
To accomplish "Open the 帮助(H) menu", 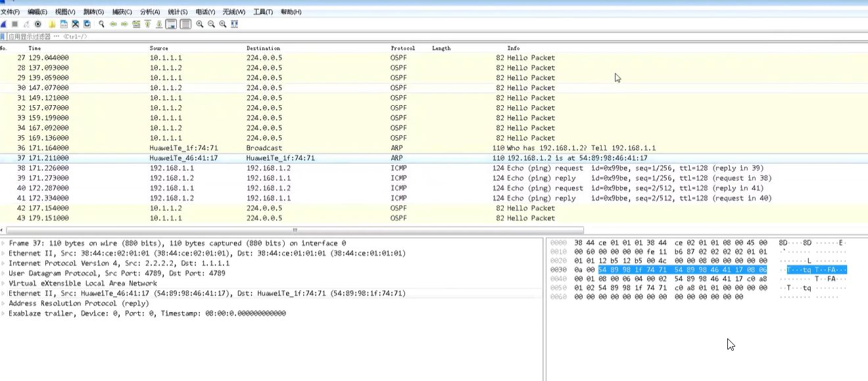I will pos(291,12).
